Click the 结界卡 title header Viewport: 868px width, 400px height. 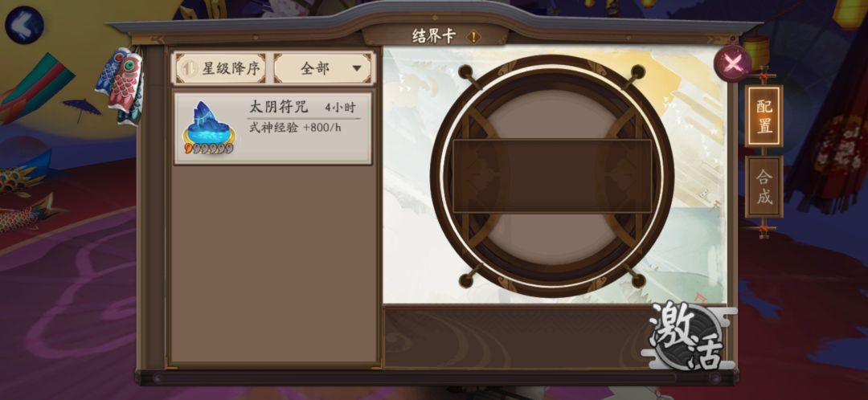[433, 36]
